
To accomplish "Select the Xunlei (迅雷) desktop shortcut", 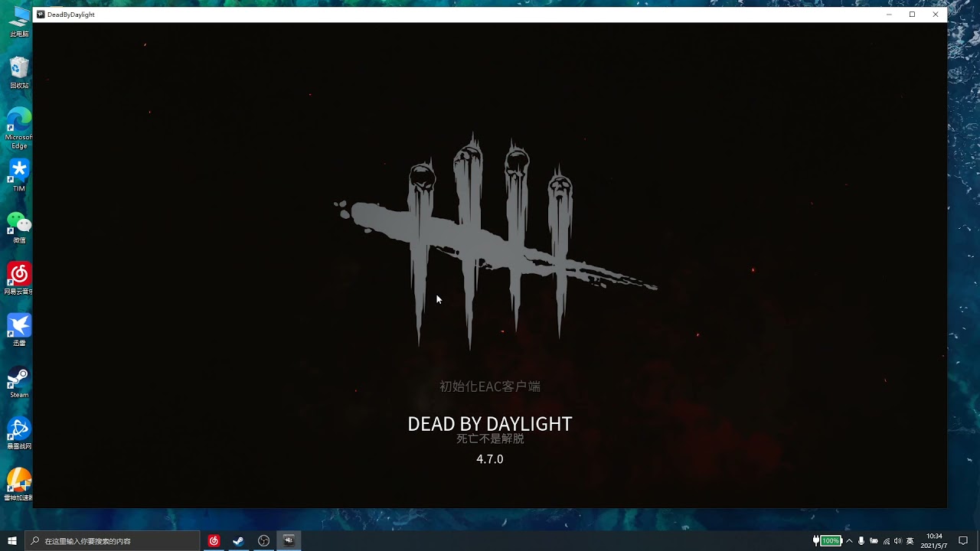I will click(19, 330).
